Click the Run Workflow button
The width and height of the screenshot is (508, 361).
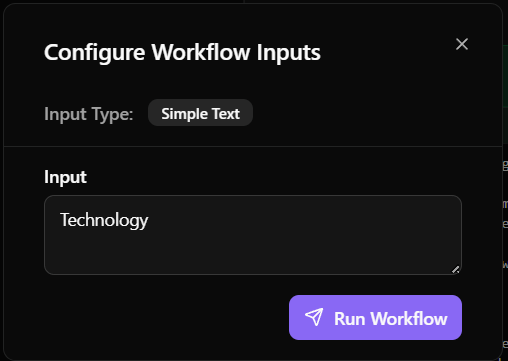[x=375, y=317]
